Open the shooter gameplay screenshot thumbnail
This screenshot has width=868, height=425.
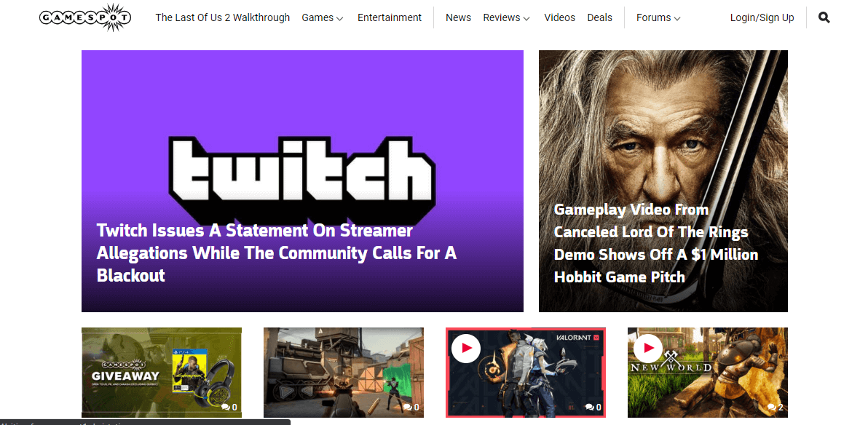344,373
